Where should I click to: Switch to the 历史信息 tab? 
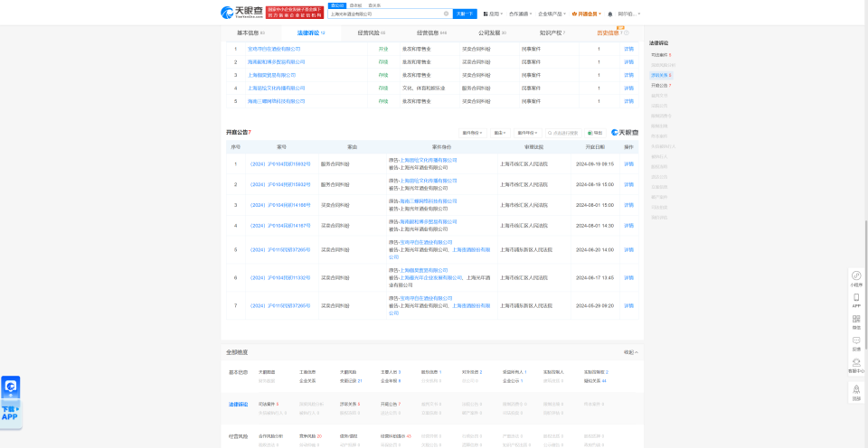(608, 33)
